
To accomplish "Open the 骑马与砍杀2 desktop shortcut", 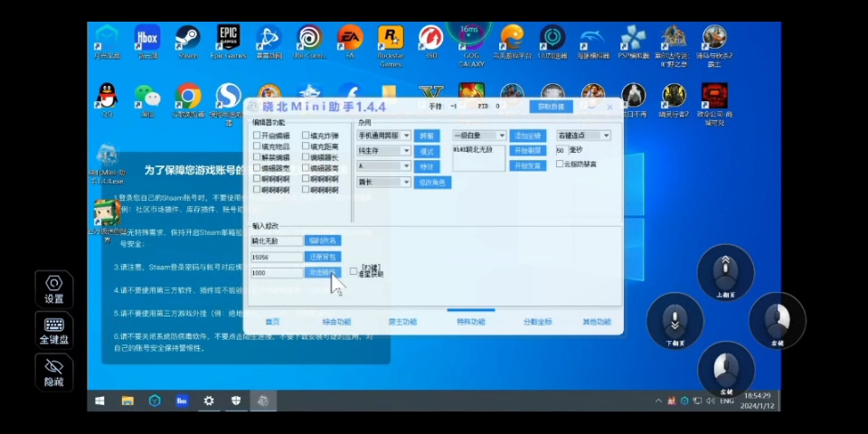I will pyautogui.click(x=714, y=45).
